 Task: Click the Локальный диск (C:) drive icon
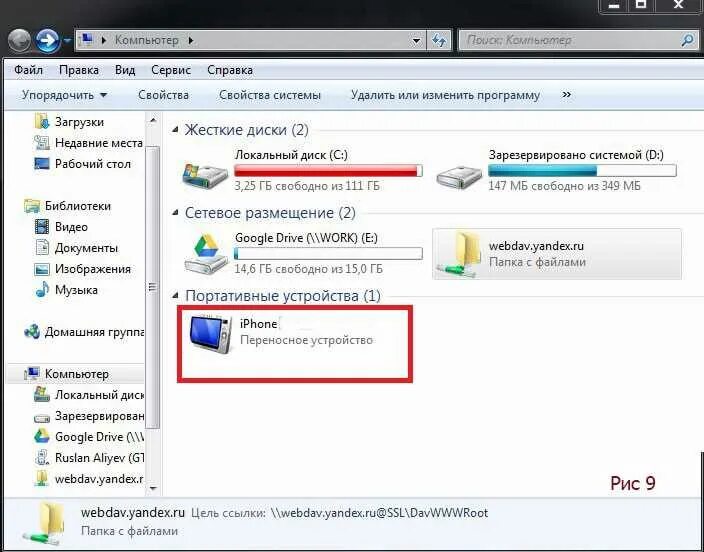[x=205, y=176]
